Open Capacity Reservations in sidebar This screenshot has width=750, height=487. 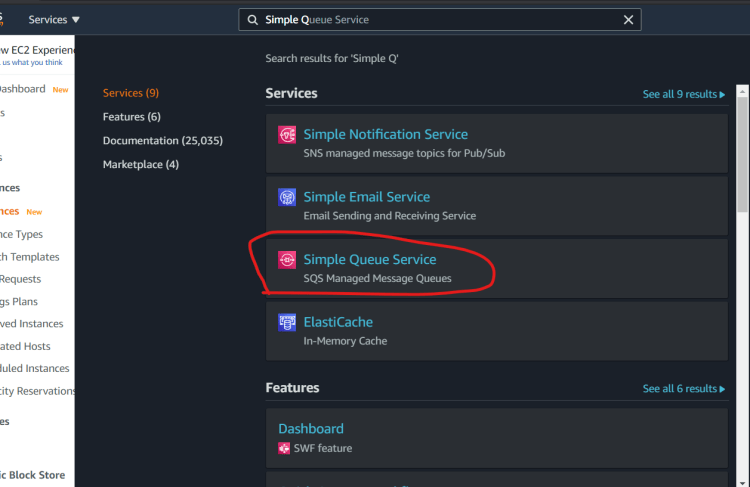coord(37,391)
